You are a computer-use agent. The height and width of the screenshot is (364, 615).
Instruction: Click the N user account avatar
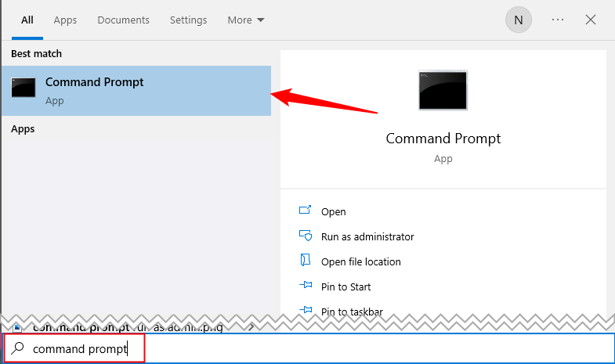click(x=519, y=20)
